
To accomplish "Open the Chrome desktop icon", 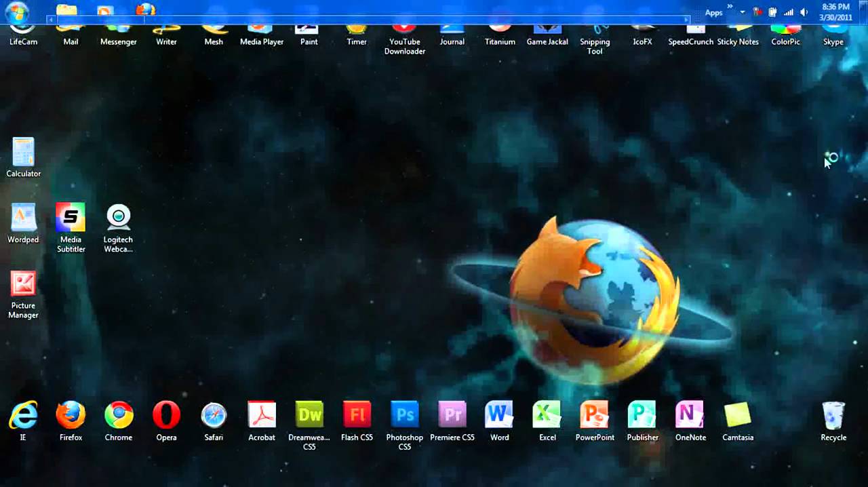I will (119, 421).
